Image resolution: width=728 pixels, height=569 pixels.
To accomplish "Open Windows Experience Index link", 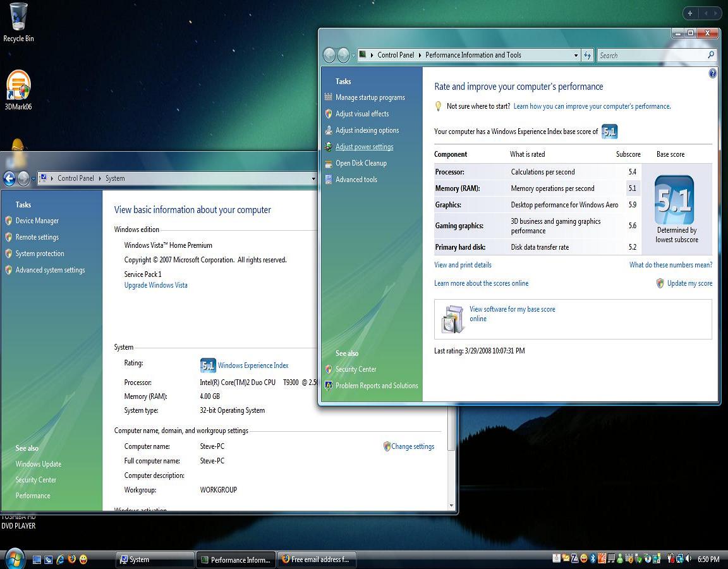I will click(x=253, y=365).
